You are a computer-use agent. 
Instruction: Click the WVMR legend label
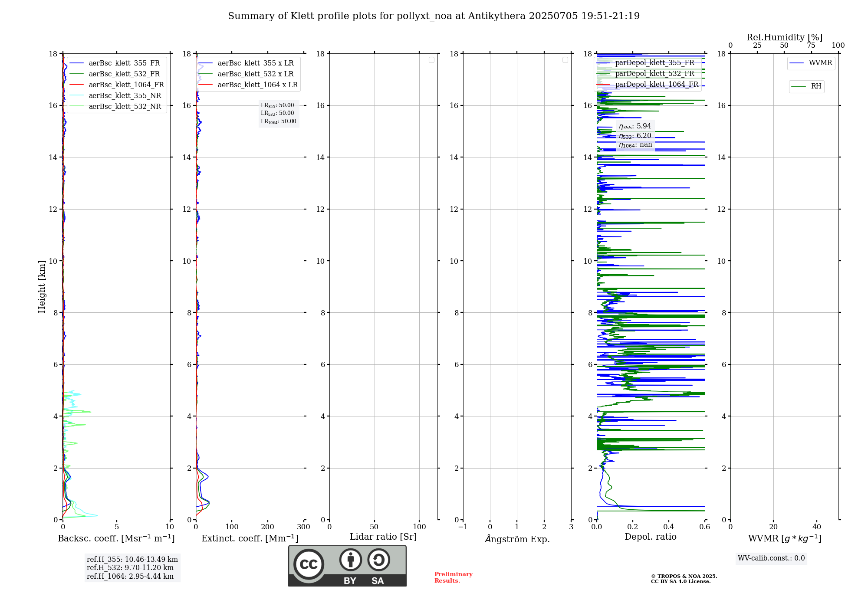820,63
